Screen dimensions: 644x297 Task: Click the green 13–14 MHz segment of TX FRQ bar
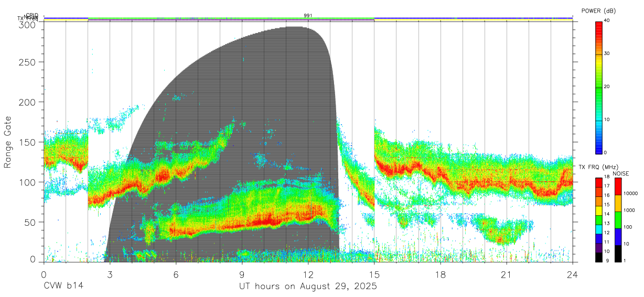(599, 220)
